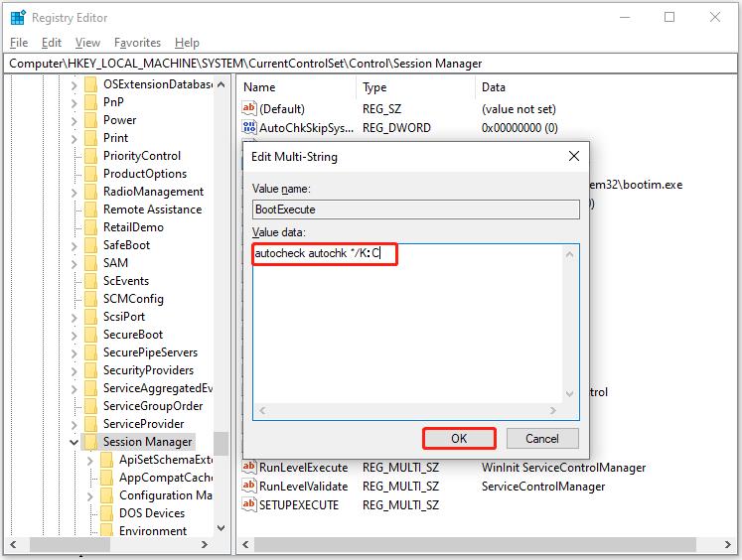Click the tree pane vertical scrollbar thumb
Screen dimensions: 742x560
coord(221,444)
